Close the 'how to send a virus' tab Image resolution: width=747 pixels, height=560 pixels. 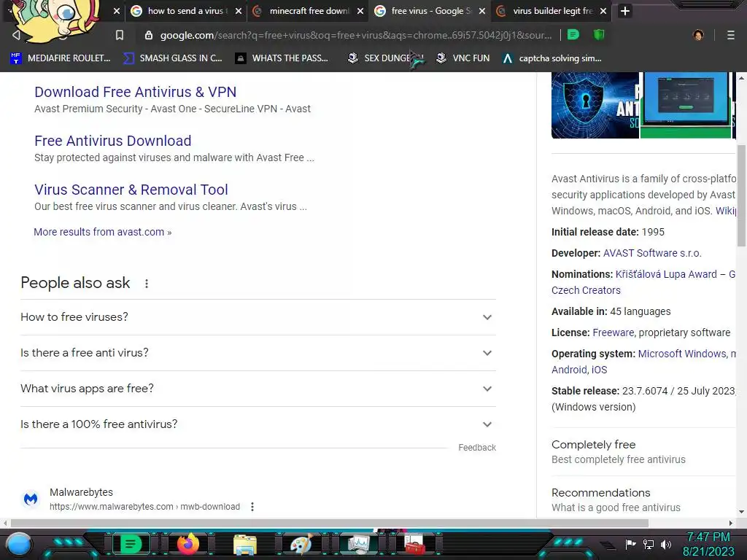239,11
